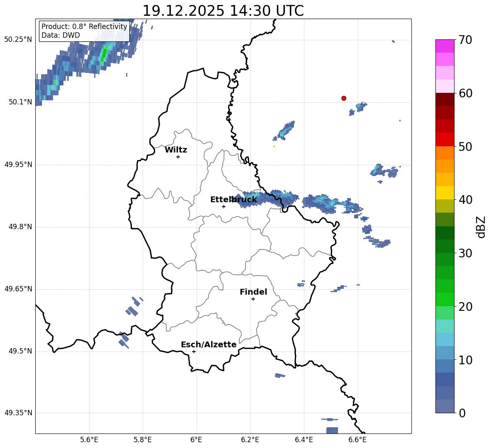Click the Esch/Alzette station cross marker
491x448 pixels.
point(194,351)
